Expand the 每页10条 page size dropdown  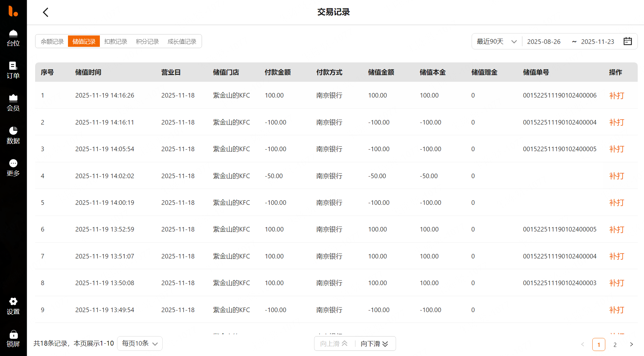(x=140, y=344)
